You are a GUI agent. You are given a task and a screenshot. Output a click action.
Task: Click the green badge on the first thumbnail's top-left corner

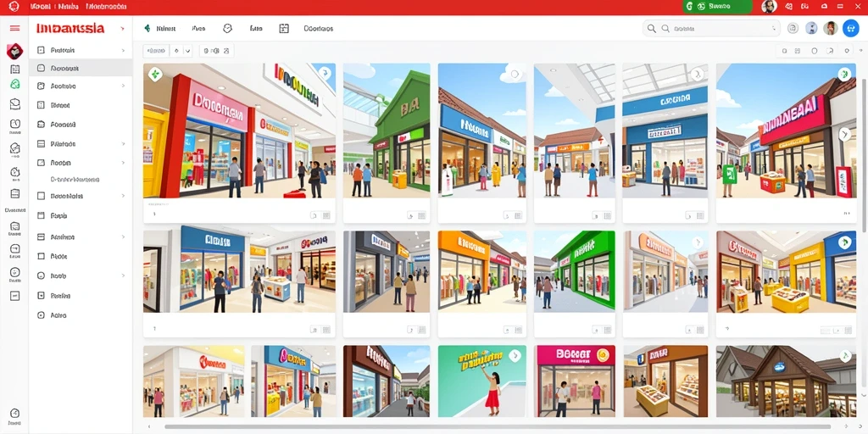[x=155, y=74]
